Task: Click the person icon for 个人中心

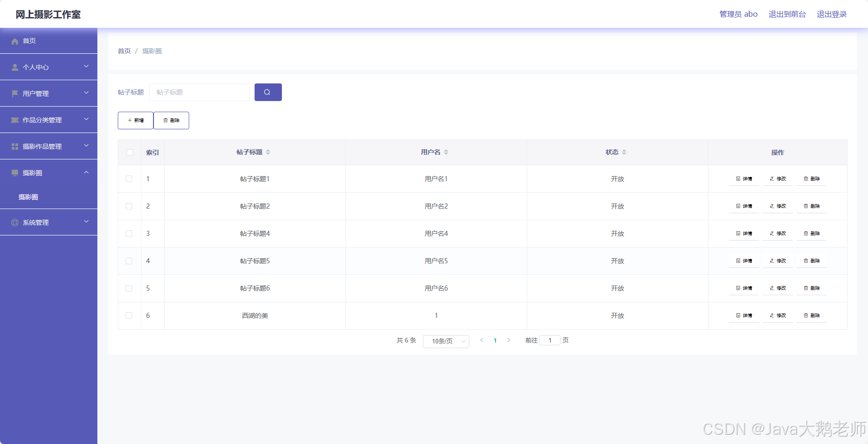Action: tap(15, 68)
